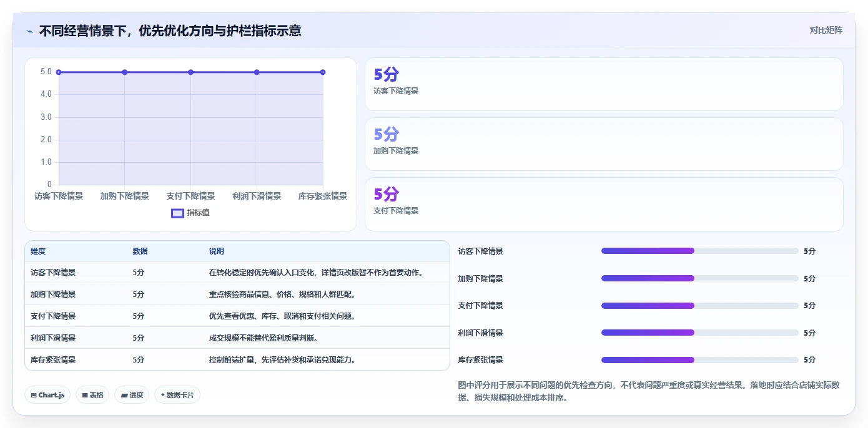This screenshot has height=428, width=868.
Task: Click the 5.0 y-axis label on the chart
Action: pos(46,72)
